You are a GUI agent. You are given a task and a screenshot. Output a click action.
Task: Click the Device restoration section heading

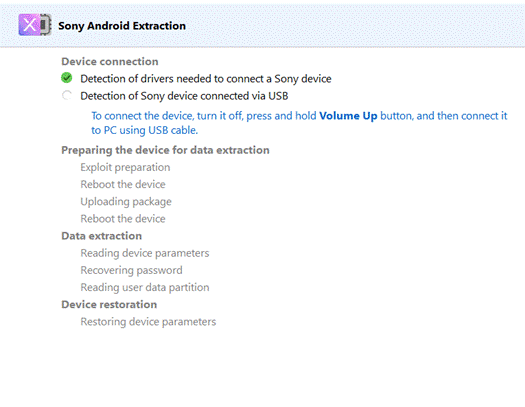(109, 305)
